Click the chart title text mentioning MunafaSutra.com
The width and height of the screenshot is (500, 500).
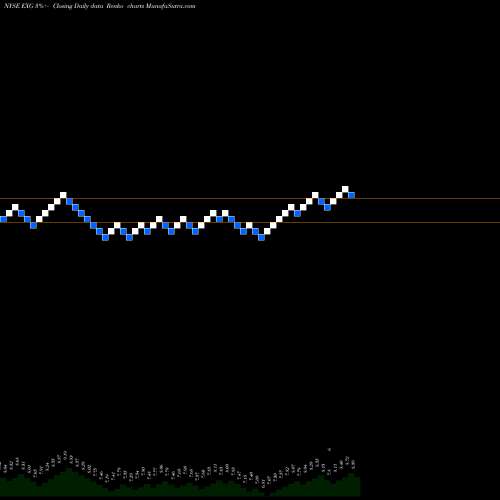pos(100,6)
